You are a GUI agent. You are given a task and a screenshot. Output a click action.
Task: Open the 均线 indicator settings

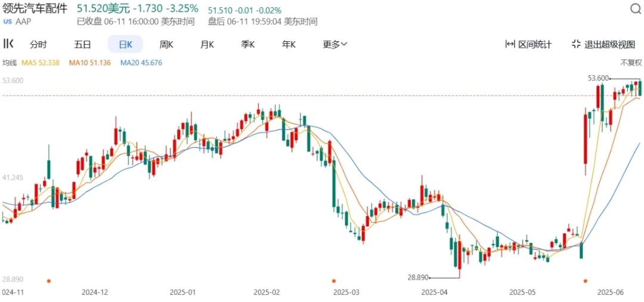click(9, 63)
